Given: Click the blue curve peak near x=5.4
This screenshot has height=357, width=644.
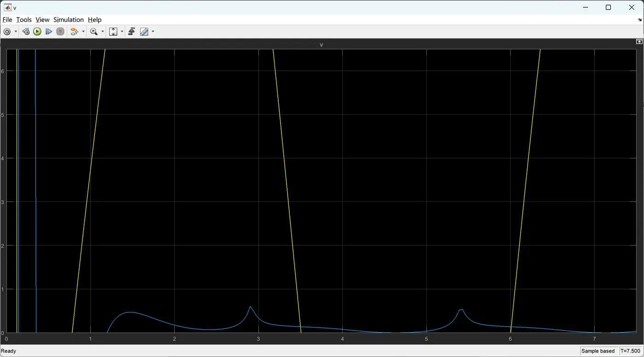Looking at the screenshot, I should coord(461,310).
